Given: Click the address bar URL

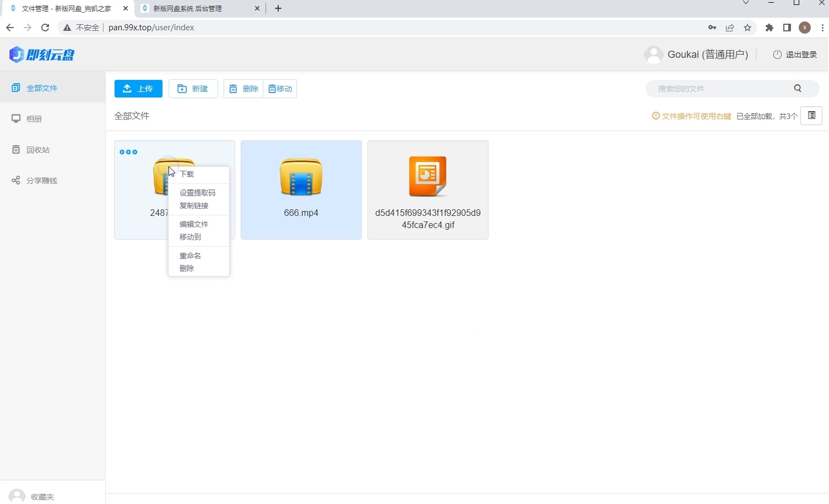Looking at the screenshot, I should [x=151, y=28].
